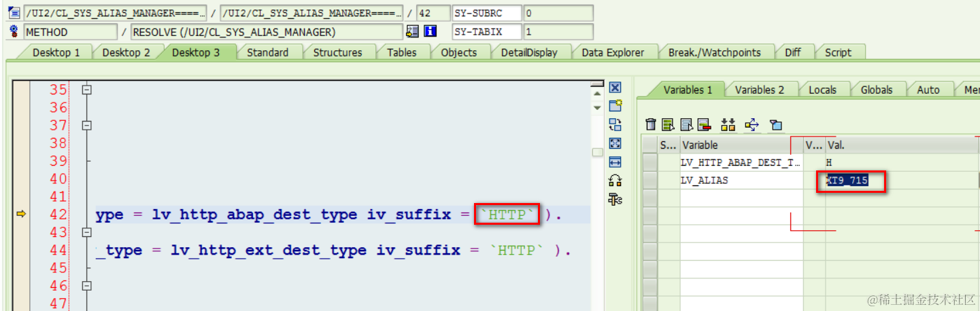This screenshot has width=980, height=311.
Task: Click the yellow current-line arrow at line 42
Action: [21, 214]
